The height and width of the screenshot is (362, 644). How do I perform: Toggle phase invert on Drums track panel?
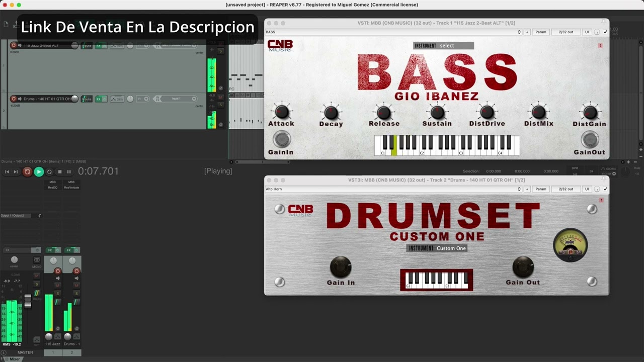[x=220, y=125]
